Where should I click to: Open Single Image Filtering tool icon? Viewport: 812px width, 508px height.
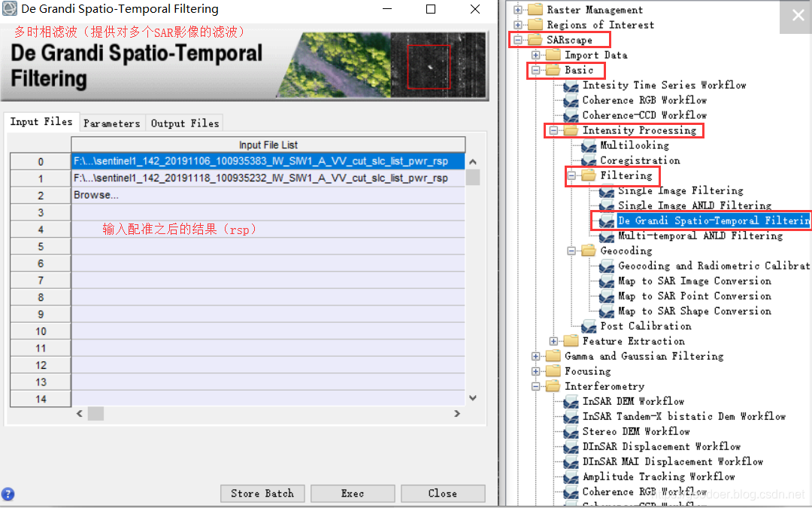[607, 191]
